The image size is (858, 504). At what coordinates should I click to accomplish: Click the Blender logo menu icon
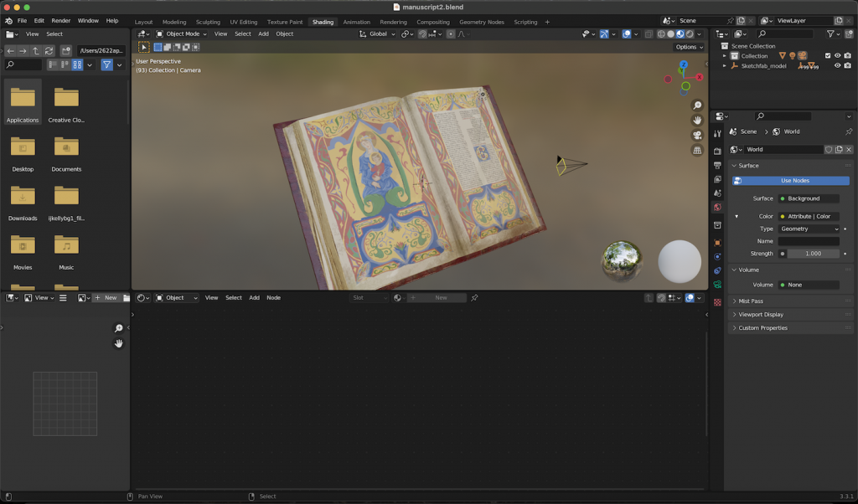click(8, 21)
